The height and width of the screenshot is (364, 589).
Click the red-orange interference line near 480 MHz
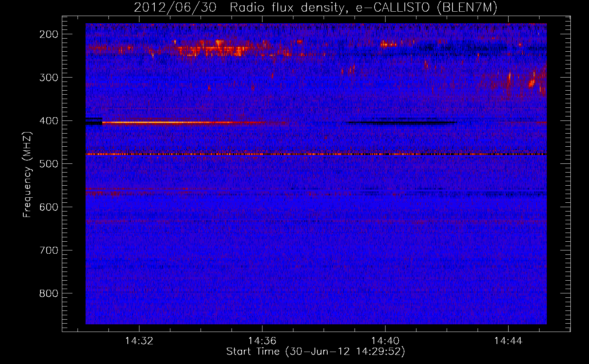[316, 154]
